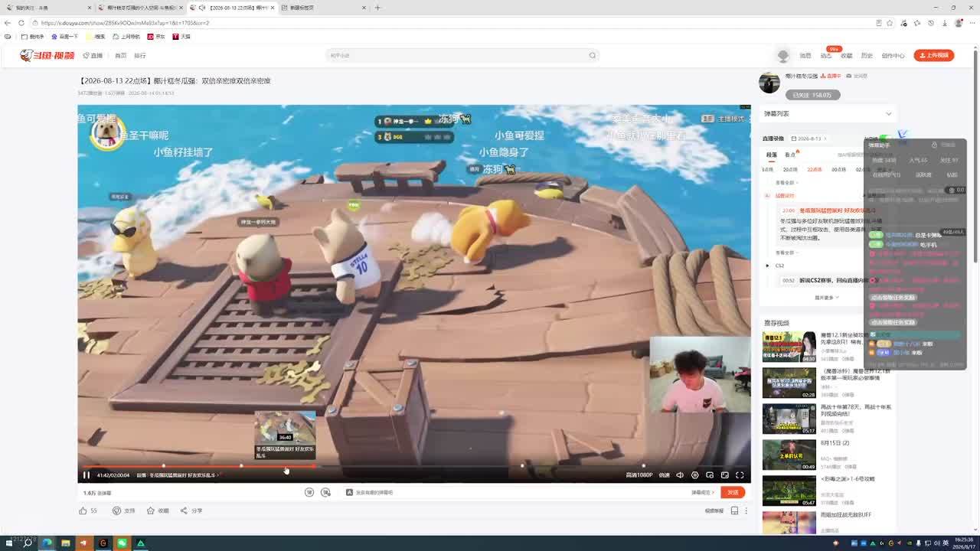980x551 pixels.
Task: Open the 天猫 bookmark
Action: point(181,37)
